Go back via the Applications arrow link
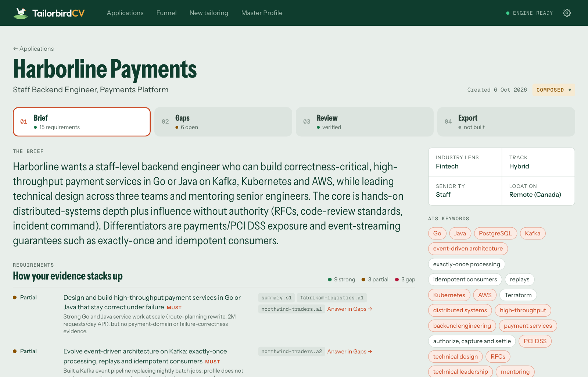This screenshot has width=588, height=377. (x=33, y=49)
